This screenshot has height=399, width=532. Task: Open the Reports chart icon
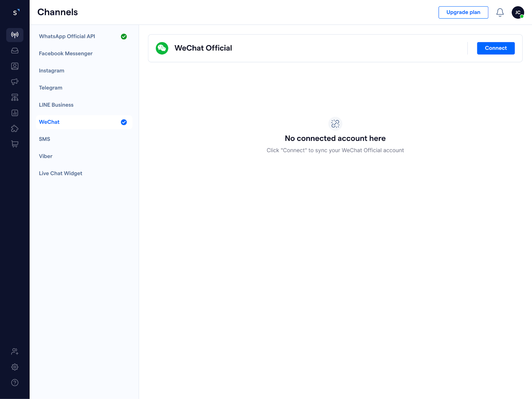click(x=15, y=113)
